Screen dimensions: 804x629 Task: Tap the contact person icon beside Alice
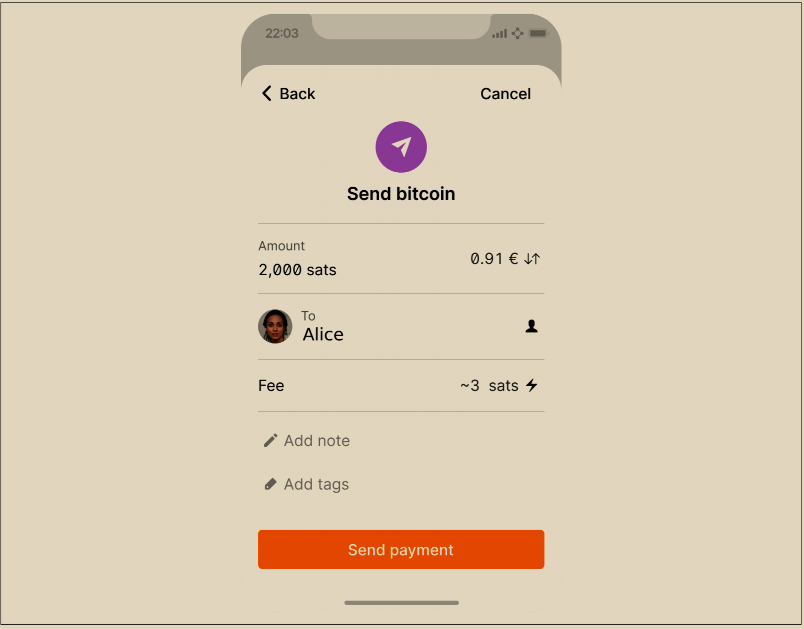pyautogui.click(x=532, y=326)
